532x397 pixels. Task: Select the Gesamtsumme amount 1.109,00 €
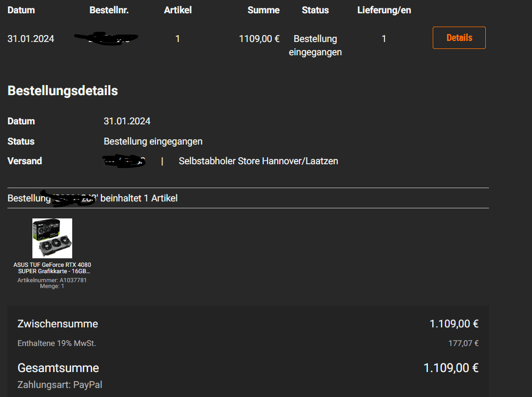click(451, 368)
